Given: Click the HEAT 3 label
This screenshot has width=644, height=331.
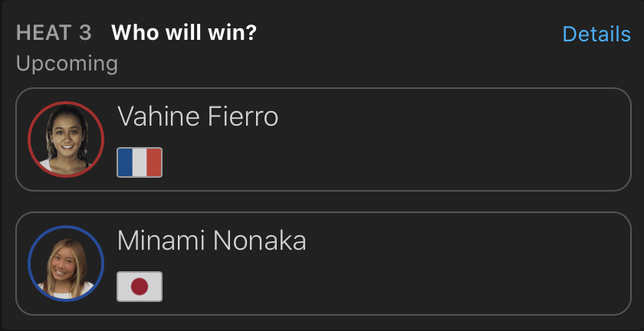Looking at the screenshot, I should point(54,33).
